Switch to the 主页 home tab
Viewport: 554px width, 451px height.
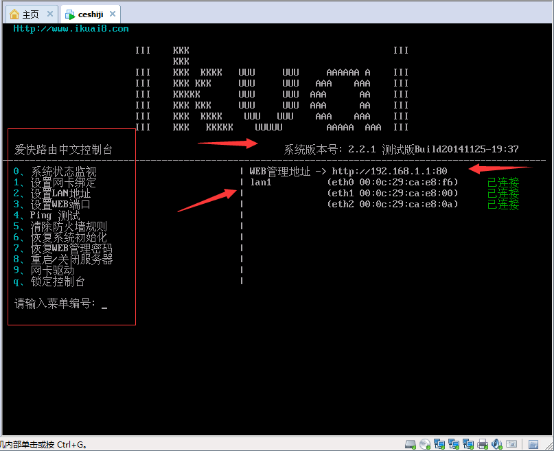(x=31, y=14)
